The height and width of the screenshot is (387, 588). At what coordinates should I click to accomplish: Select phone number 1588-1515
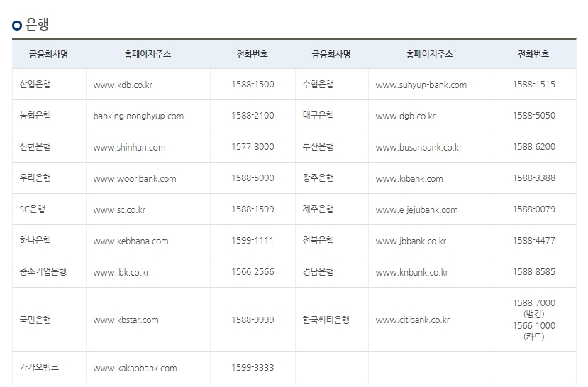pyautogui.click(x=534, y=84)
